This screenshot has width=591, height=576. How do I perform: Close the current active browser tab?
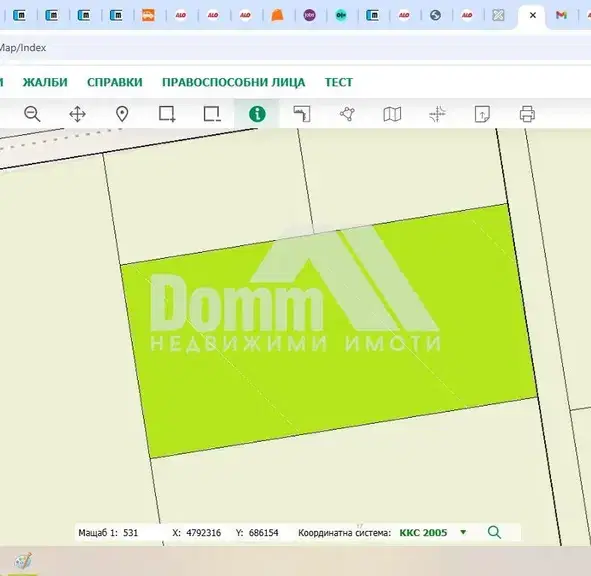[533, 15]
